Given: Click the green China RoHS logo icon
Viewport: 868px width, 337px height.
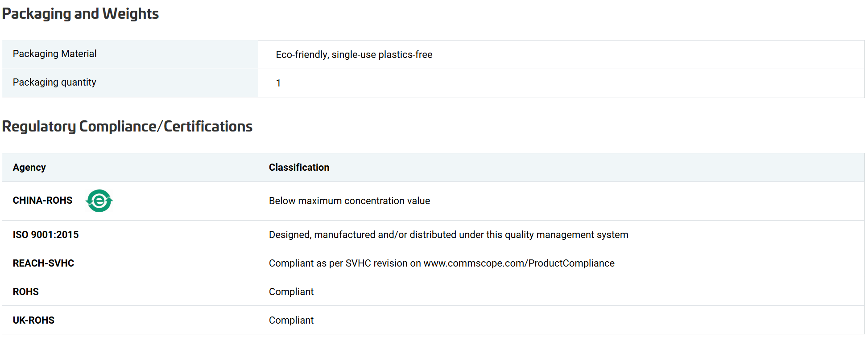Looking at the screenshot, I should click(99, 201).
